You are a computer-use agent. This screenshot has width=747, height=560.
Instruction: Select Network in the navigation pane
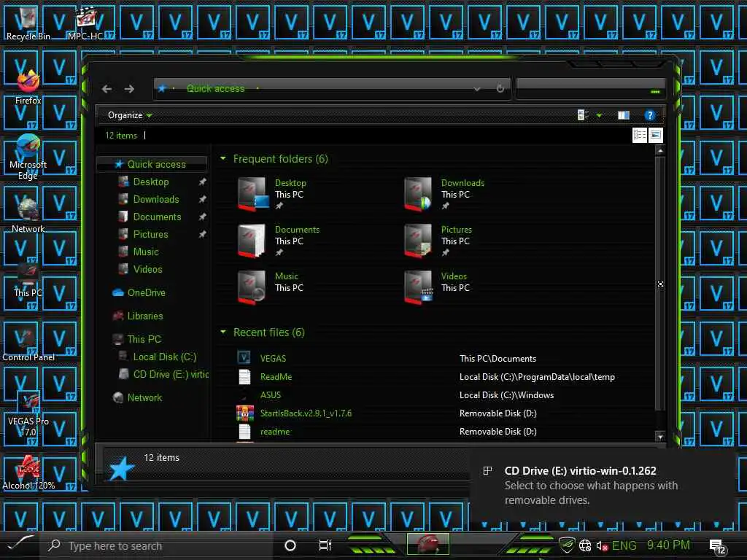[144, 398]
